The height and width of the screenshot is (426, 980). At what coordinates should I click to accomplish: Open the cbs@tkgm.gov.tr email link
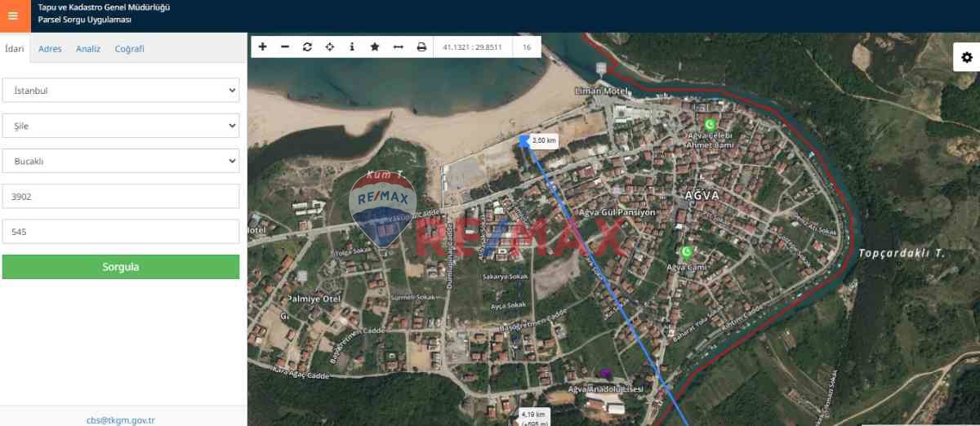click(121, 420)
